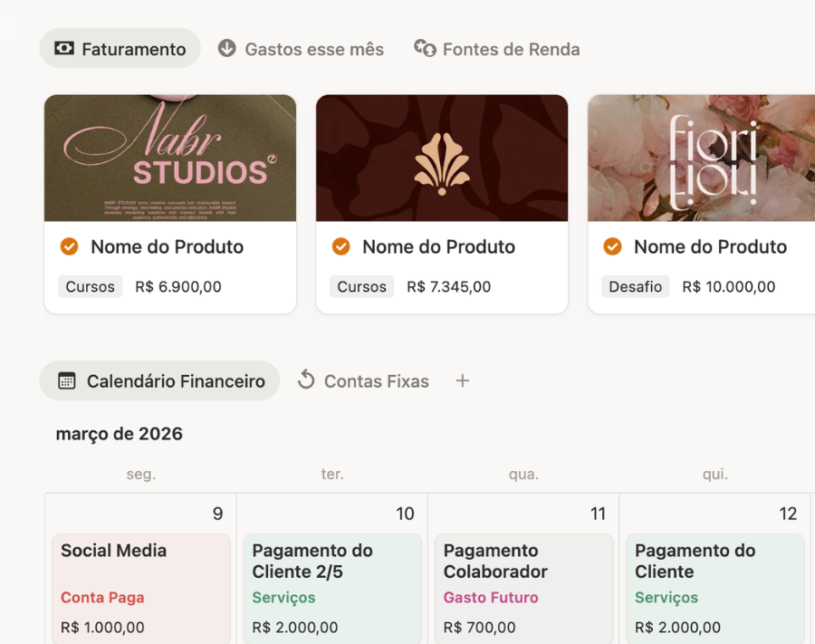The image size is (815, 644).
Task: Switch to the Contas Fixas view
Action: click(376, 381)
